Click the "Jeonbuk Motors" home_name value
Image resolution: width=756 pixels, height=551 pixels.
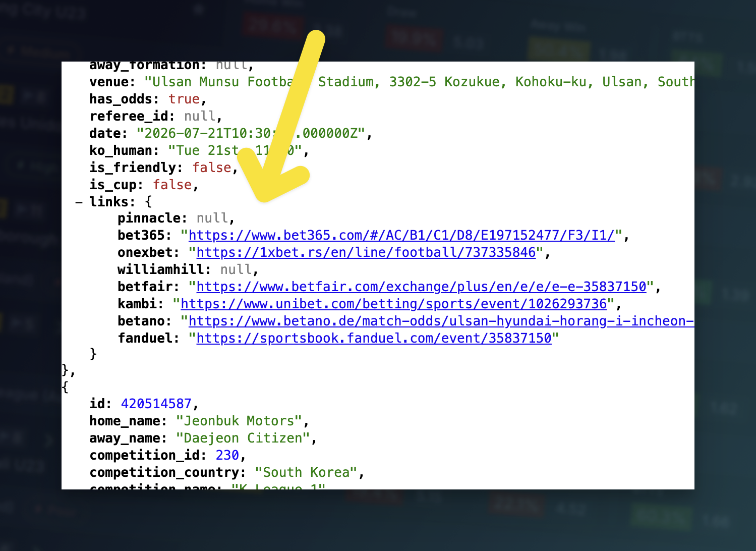point(239,421)
